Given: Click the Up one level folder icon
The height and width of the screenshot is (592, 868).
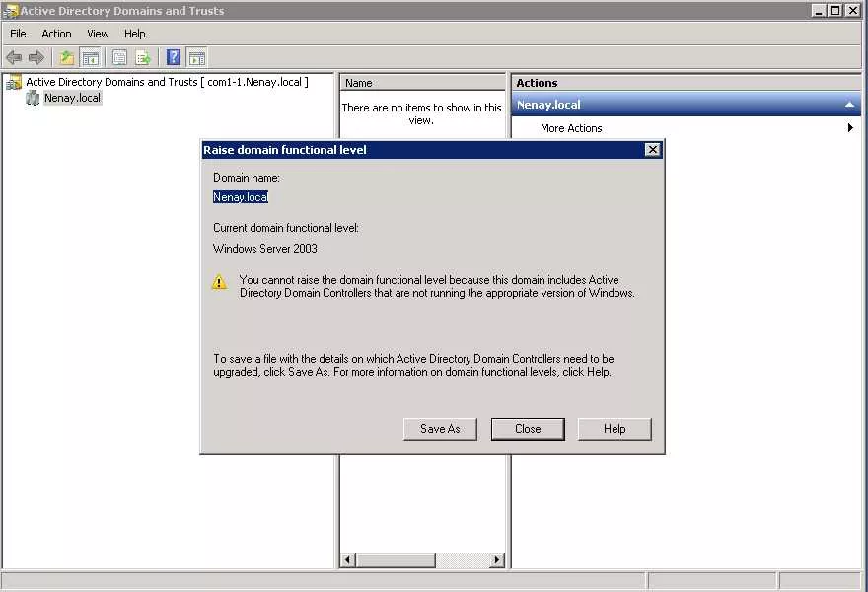Looking at the screenshot, I should tap(67, 57).
